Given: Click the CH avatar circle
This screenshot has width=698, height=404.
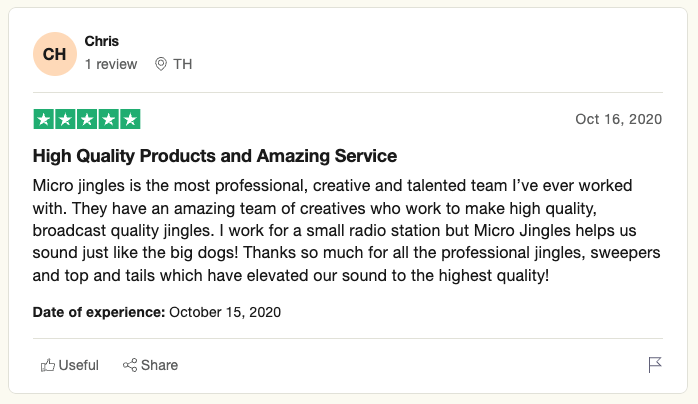Looking at the screenshot, I should click(x=55, y=54).
